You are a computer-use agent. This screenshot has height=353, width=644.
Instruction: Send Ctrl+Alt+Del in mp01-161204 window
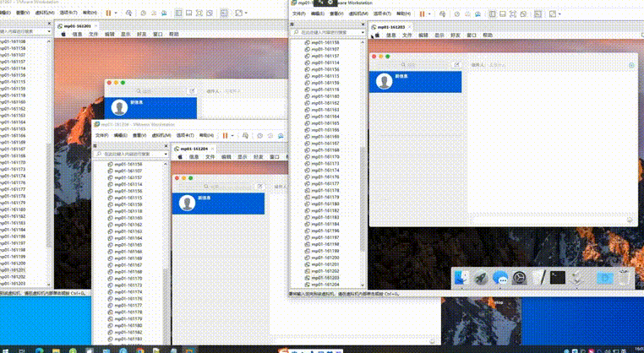(x=245, y=135)
